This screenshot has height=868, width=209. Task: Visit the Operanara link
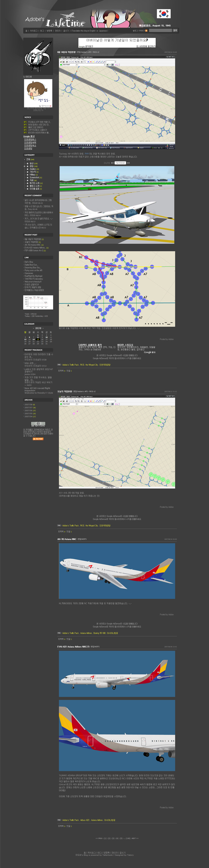click(29, 273)
